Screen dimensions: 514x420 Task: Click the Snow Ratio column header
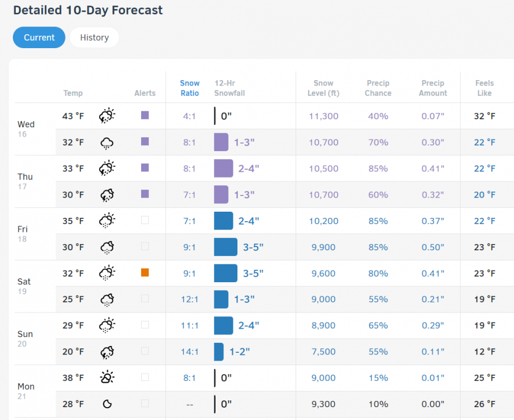tap(190, 88)
